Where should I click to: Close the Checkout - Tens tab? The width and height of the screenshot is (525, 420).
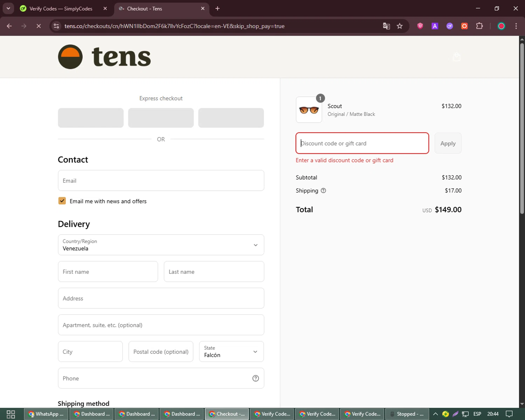[203, 8]
